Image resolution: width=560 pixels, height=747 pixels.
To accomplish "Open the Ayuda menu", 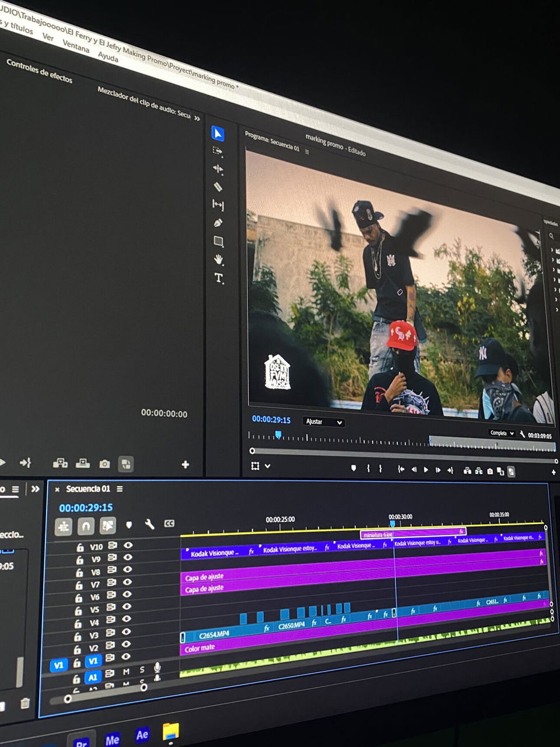I will click(108, 56).
